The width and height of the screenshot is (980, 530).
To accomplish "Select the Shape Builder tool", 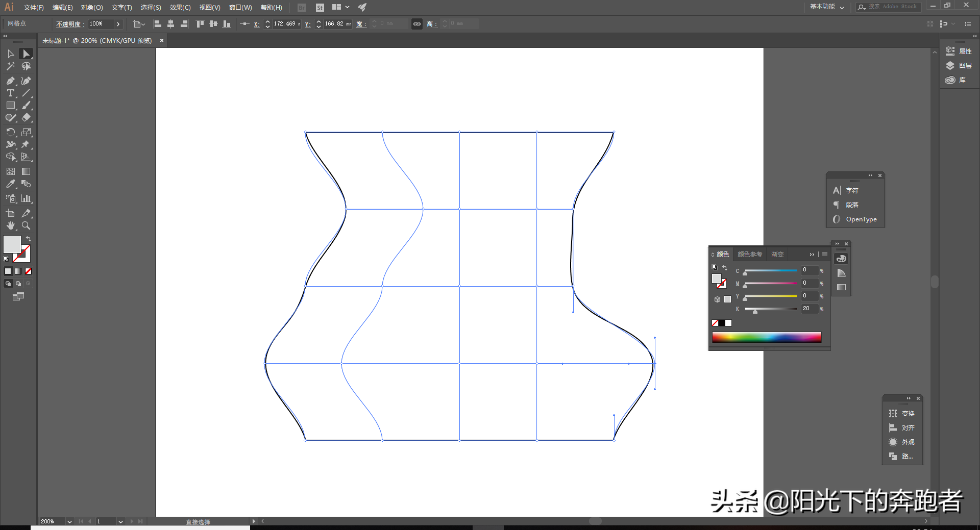I will (11, 157).
